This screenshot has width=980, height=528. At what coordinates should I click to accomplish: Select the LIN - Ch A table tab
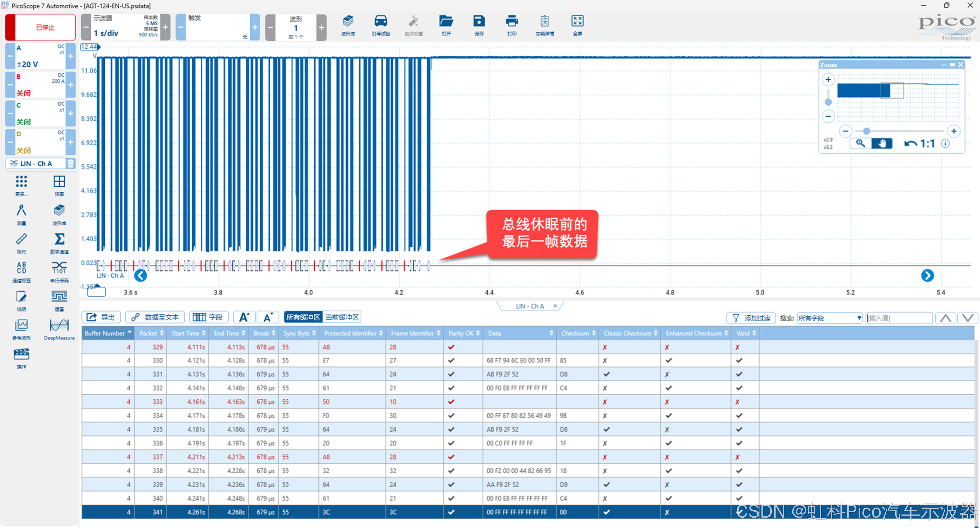[530, 306]
